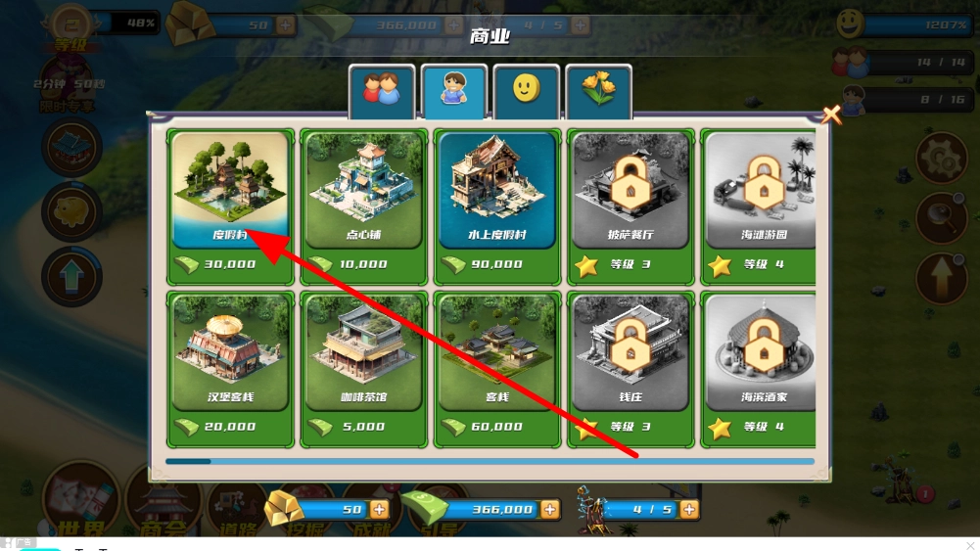Click the locked 披萨餐厅 card

click(630, 207)
